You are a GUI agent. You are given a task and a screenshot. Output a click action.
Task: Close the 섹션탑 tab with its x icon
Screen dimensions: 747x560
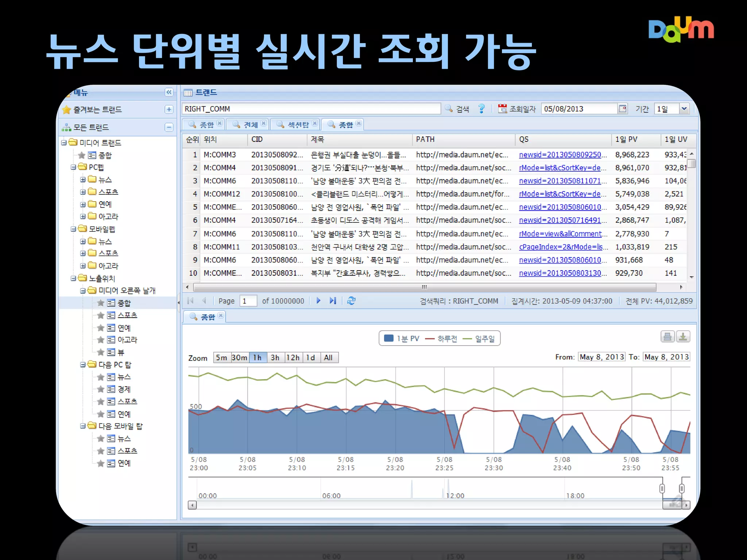[x=315, y=123]
